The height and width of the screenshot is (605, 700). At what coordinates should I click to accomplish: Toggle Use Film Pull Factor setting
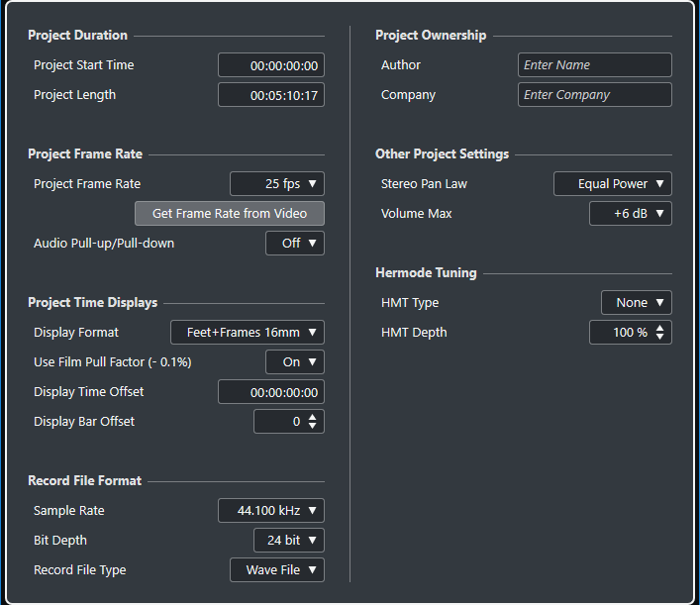coord(295,362)
